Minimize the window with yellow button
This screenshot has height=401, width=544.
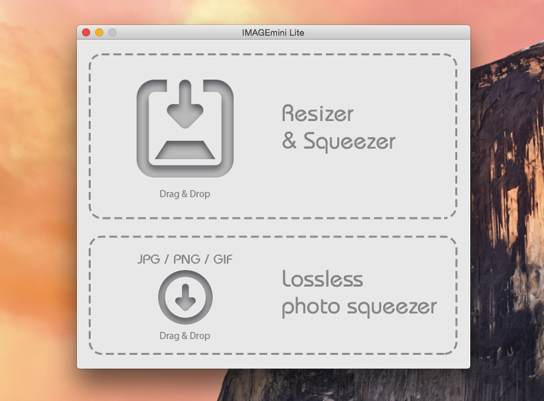99,33
